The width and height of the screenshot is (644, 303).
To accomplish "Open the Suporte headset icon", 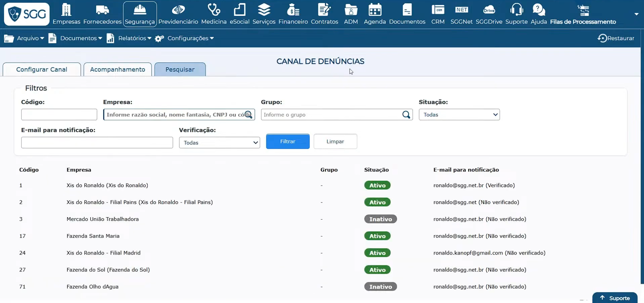I will tap(516, 10).
